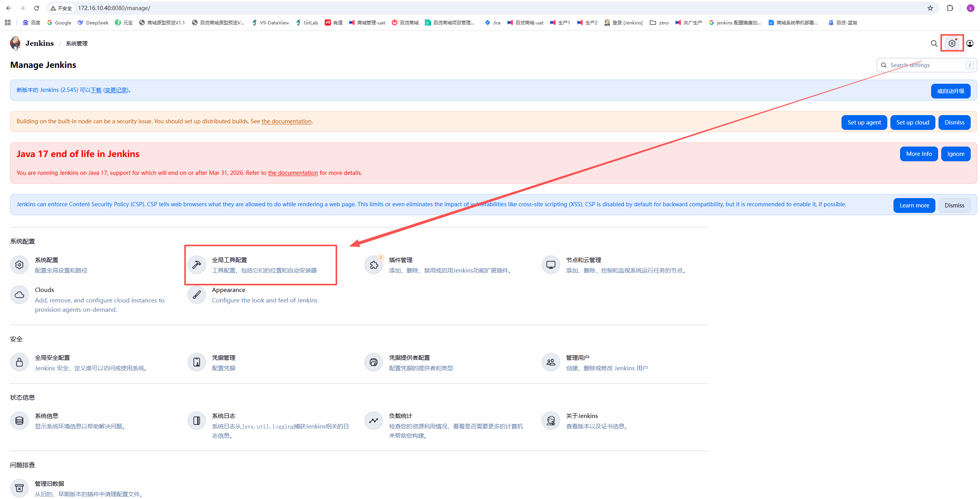Click the 关于Jenkins butler icon

551,421
